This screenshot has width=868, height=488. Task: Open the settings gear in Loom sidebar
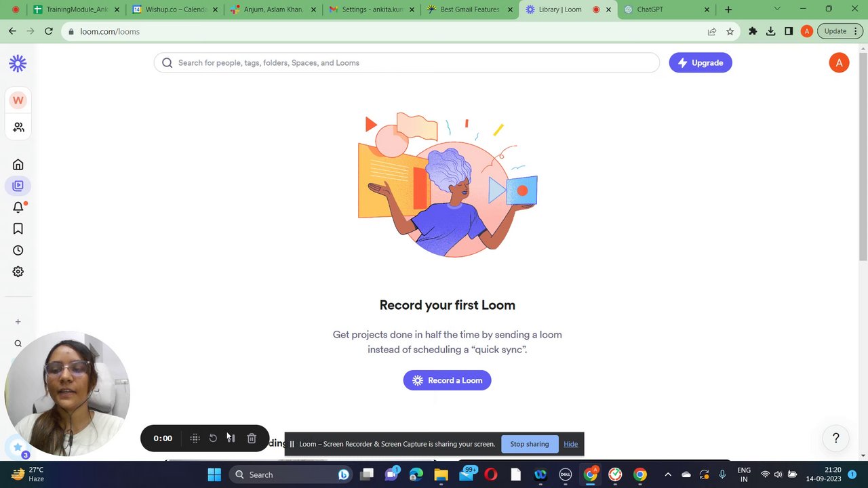click(18, 272)
